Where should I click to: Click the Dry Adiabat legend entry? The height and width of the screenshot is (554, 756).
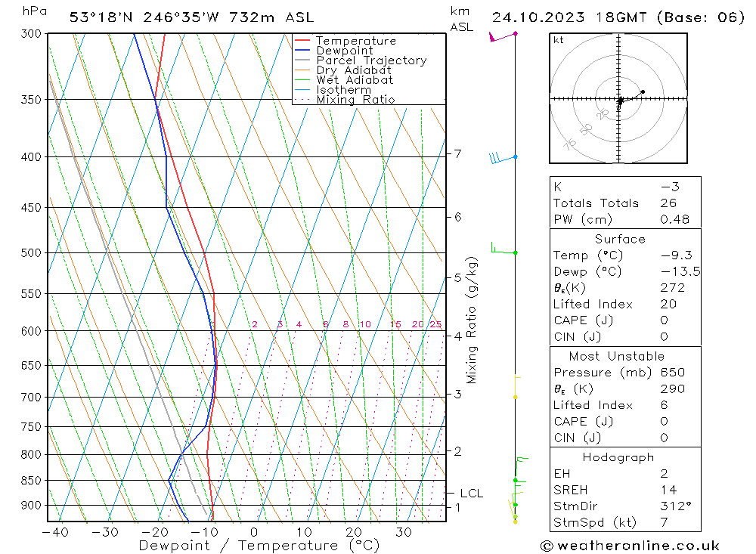(354, 70)
